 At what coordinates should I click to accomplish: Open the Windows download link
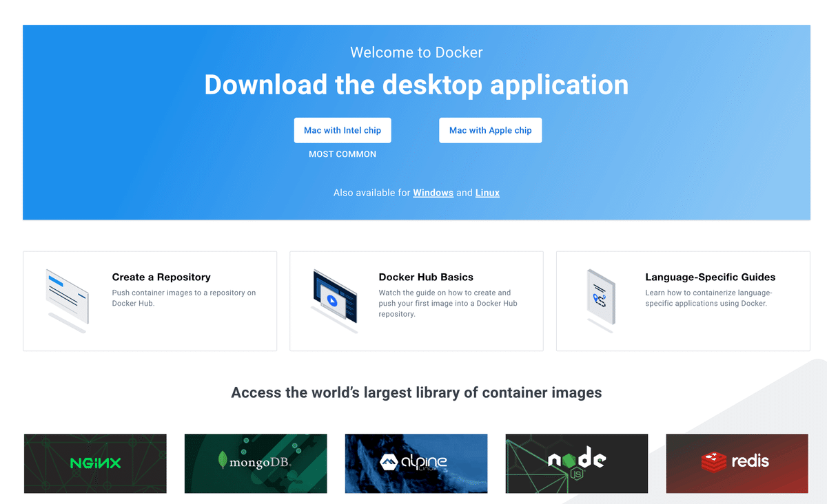point(433,193)
